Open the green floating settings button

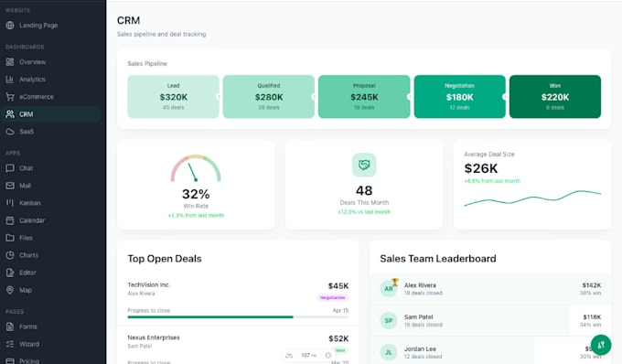[x=601, y=345]
